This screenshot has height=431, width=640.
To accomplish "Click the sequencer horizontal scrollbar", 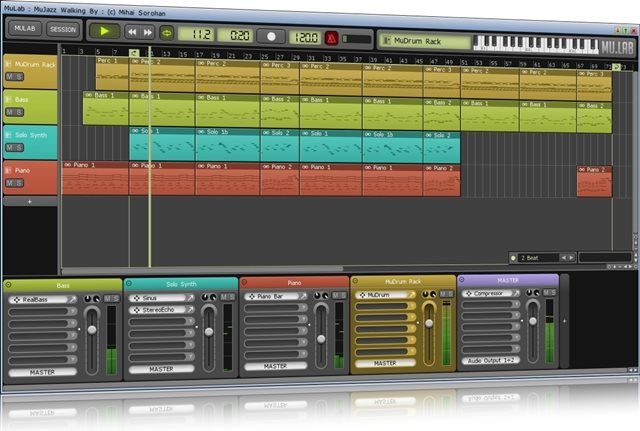I will pos(202,269).
